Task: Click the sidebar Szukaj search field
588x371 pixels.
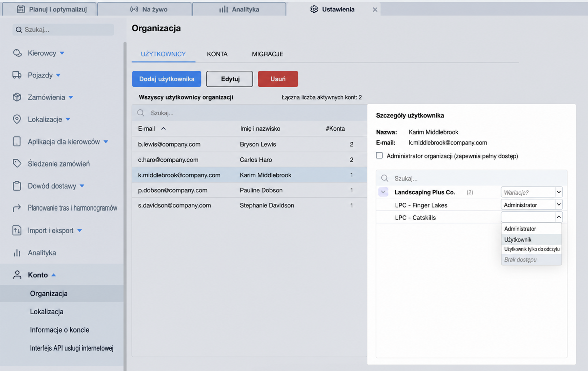Action: click(x=63, y=30)
